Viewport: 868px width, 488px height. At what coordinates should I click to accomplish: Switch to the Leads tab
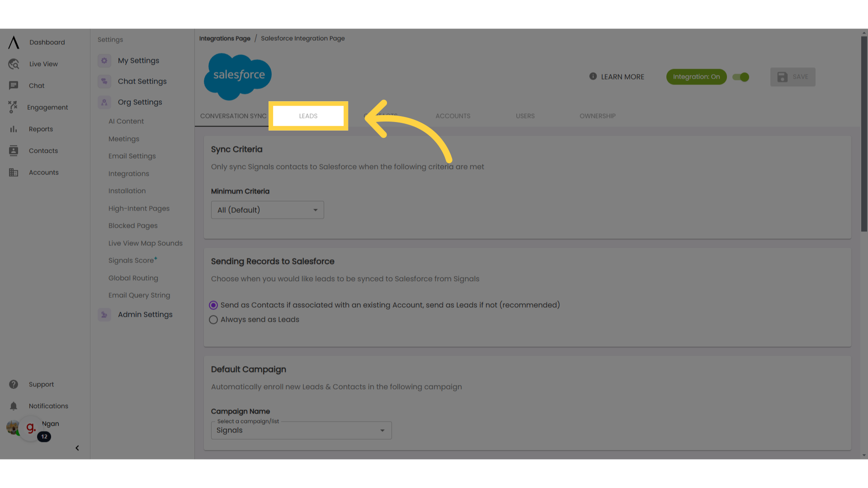[308, 116]
